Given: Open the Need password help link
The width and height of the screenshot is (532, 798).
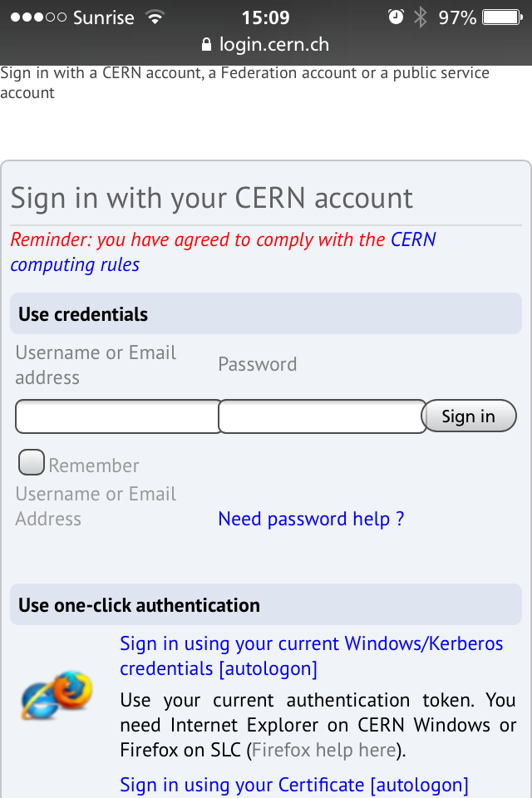Looking at the screenshot, I should (x=311, y=519).
